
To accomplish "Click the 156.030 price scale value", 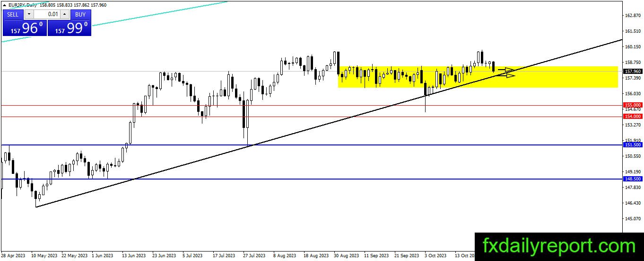I will click(633, 94).
